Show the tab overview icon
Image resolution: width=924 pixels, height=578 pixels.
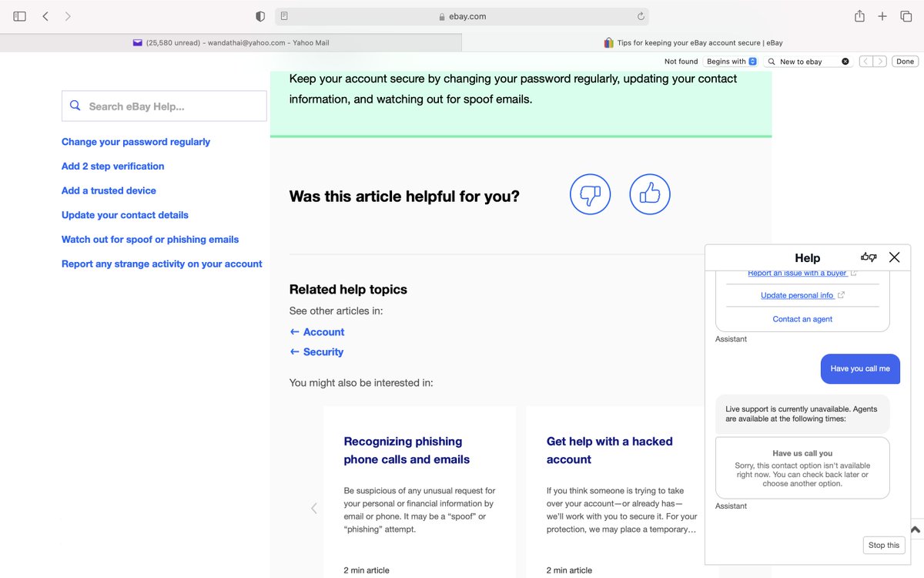tap(906, 16)
